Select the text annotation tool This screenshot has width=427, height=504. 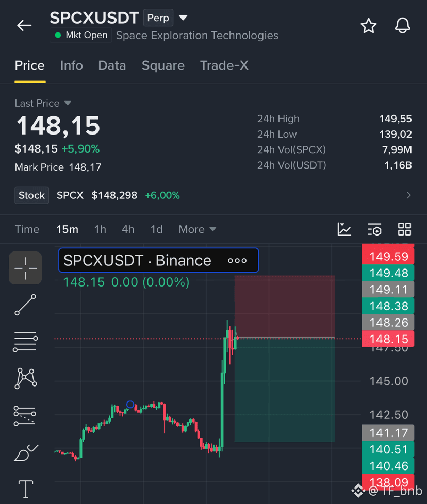click(26, 489)
